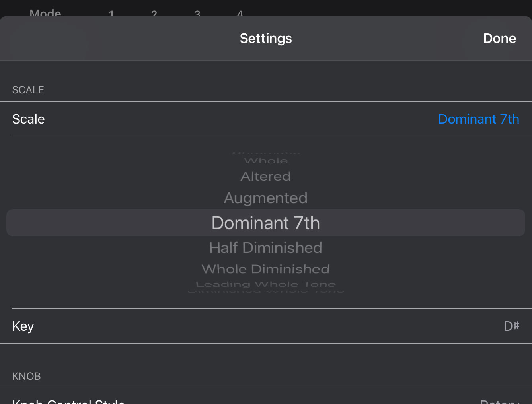Screen dimensions: 532x404
Task: Tap the Mode label behind the sheet
Action: (x=45, y=13)
